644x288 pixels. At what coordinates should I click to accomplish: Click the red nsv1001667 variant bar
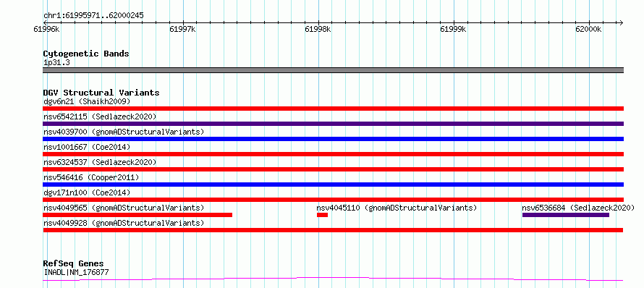coord(333,154)
